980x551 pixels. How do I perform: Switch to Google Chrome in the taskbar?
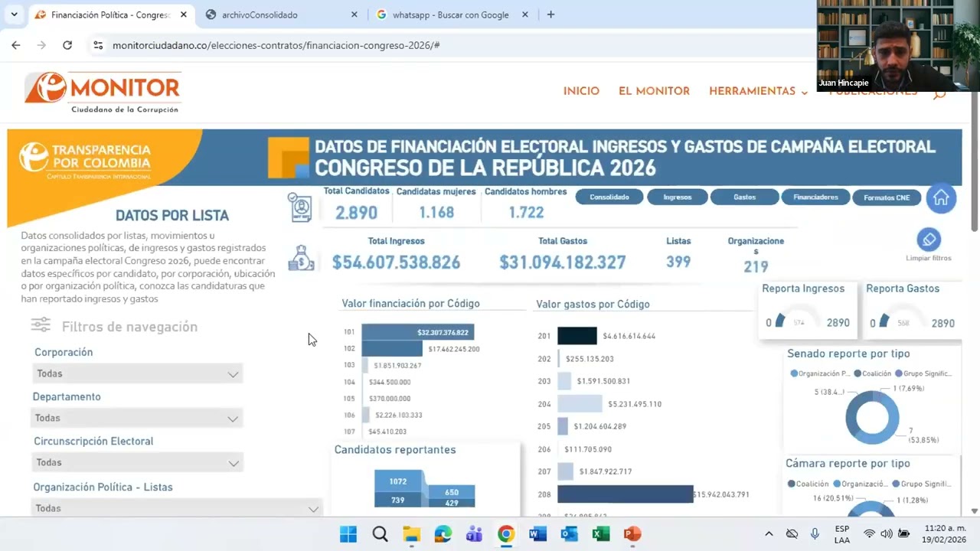coord(506,533)
